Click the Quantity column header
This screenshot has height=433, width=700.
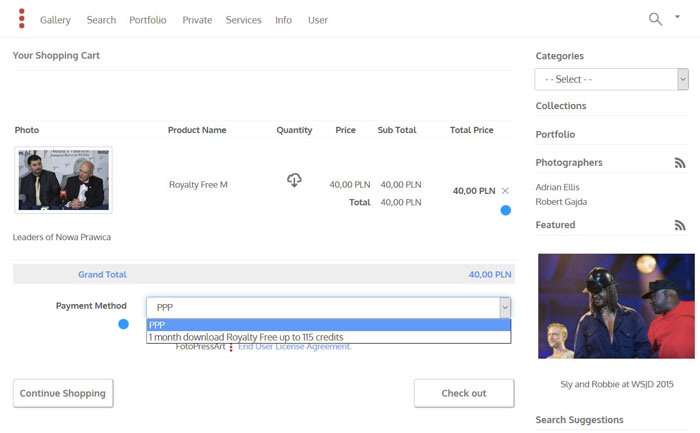click(x=294, y=130)
